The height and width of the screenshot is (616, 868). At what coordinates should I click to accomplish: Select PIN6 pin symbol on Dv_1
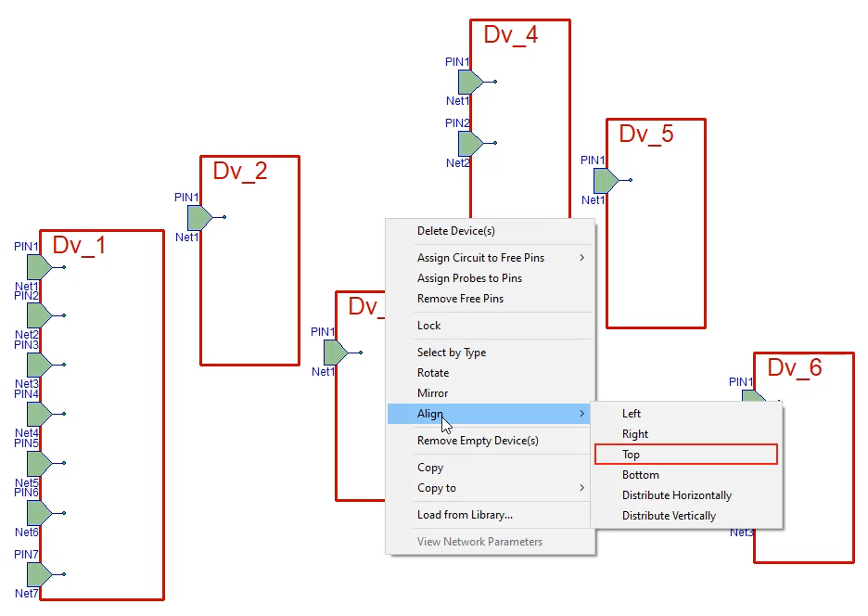tap(38, 513)
